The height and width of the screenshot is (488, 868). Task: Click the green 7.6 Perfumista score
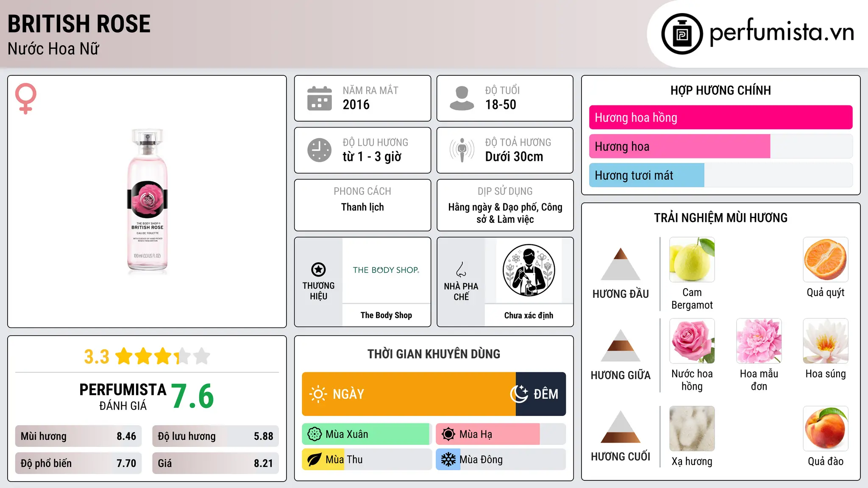pyautogui.click(x=193, y=396)
